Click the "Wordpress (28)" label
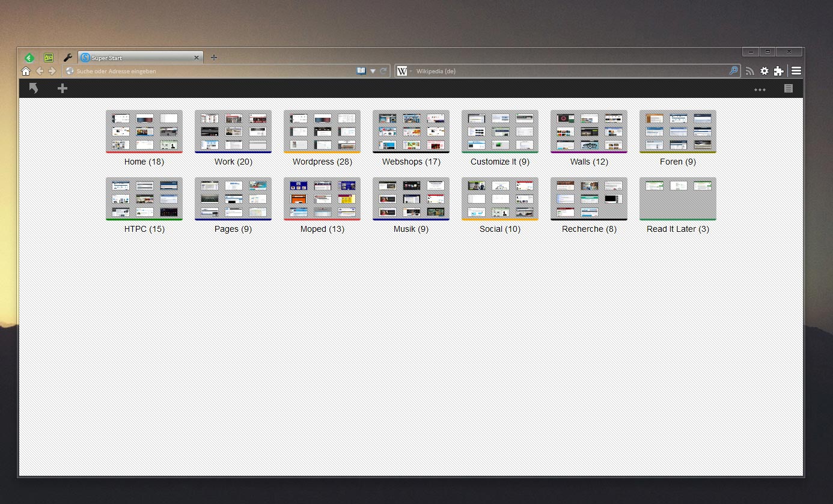The height and width of the screenshot is (504, 833). tap(322, 162)
